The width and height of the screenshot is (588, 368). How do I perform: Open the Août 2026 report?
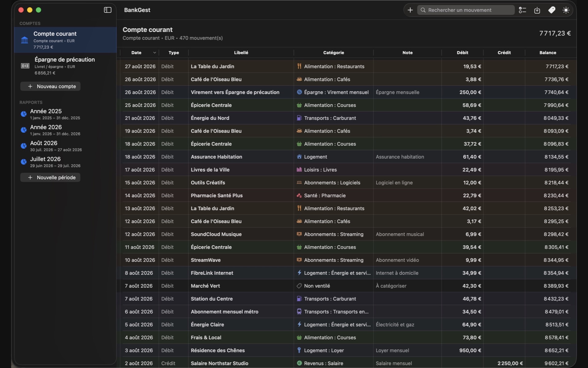click(x=65, y=146)
